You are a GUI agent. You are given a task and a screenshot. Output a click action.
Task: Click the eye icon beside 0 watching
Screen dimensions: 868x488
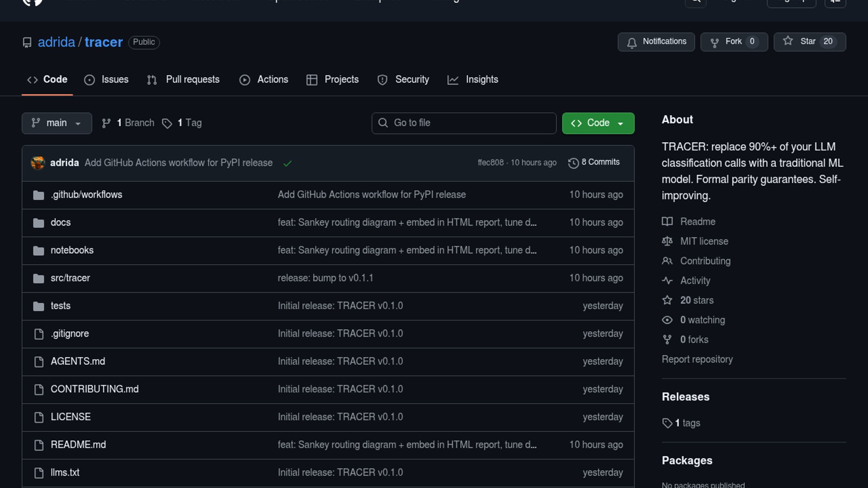667,320
